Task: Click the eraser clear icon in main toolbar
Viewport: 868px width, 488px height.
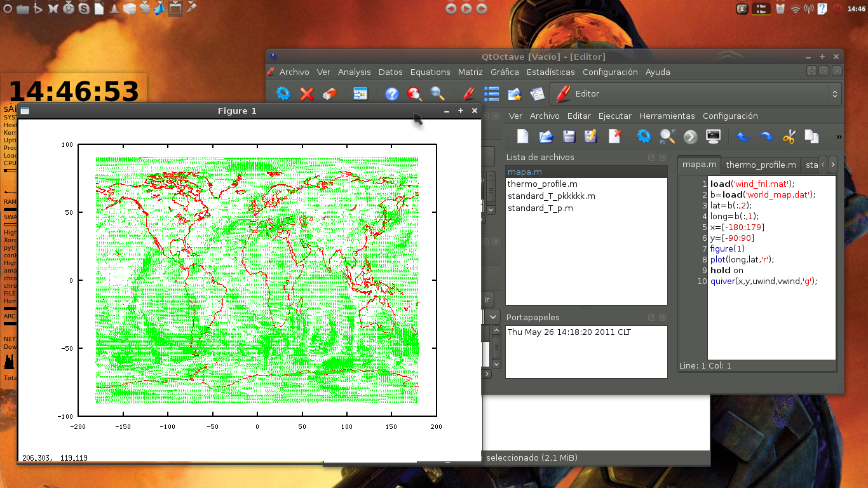Action: pyautogui.click(x=329, y=94)
